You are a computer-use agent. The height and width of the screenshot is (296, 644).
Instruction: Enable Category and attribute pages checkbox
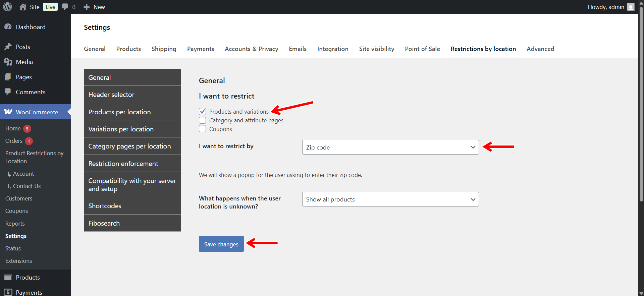[202, 120]
